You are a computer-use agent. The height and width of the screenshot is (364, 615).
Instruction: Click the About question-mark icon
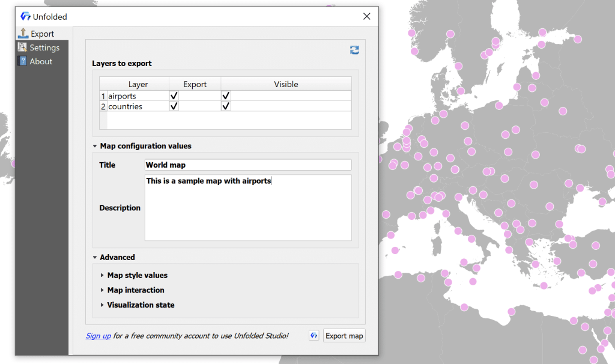[x=23, y=61]
